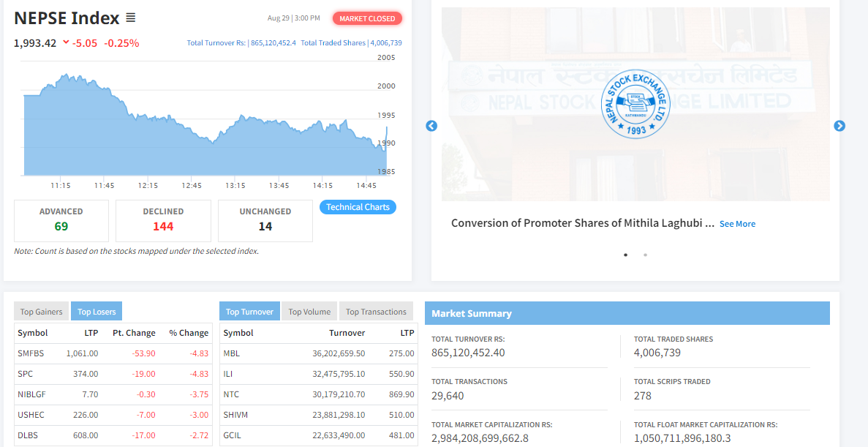Open the SMFBS symbol in Top Losers
The height and width of the screenshot is (447, 868).
(31, 353)
